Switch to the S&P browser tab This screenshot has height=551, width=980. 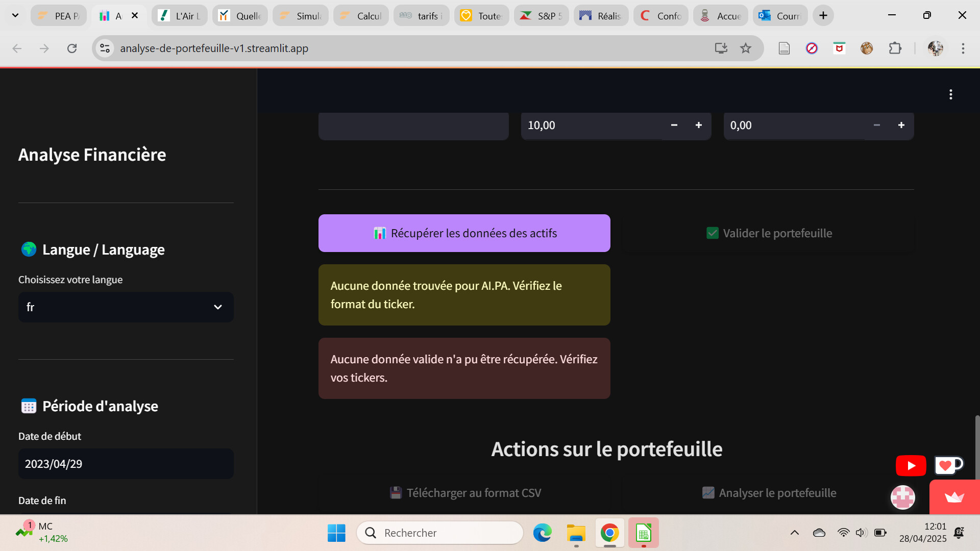(x=541, y=16)
